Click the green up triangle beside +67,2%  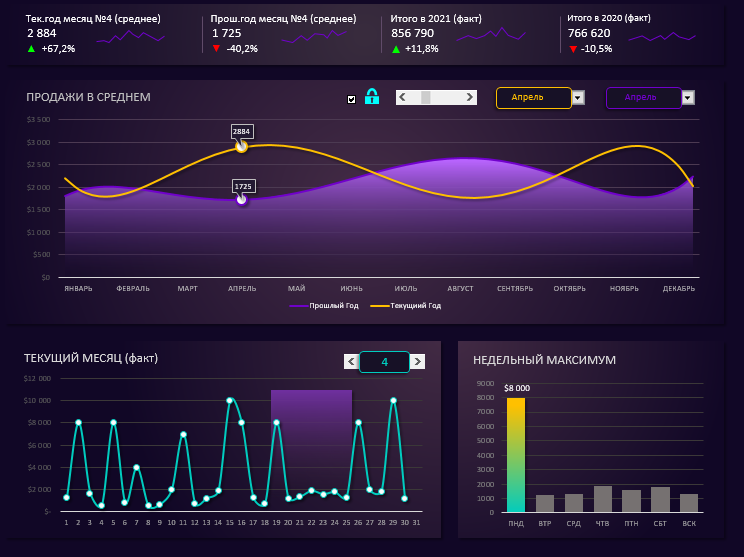[32, 48]
